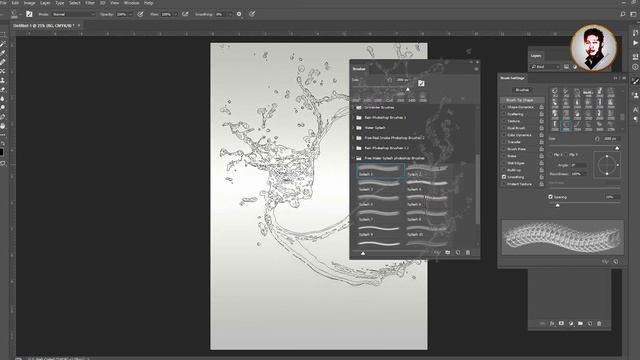Open the Brushes panel flyout menu
640x360 pixels.
tap(476, 69)
